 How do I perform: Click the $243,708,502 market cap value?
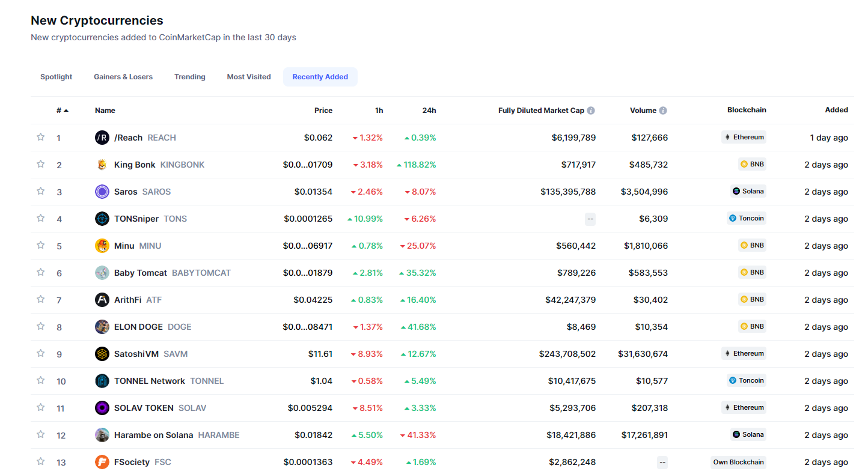pyautogui.click(x=567, y=354)
